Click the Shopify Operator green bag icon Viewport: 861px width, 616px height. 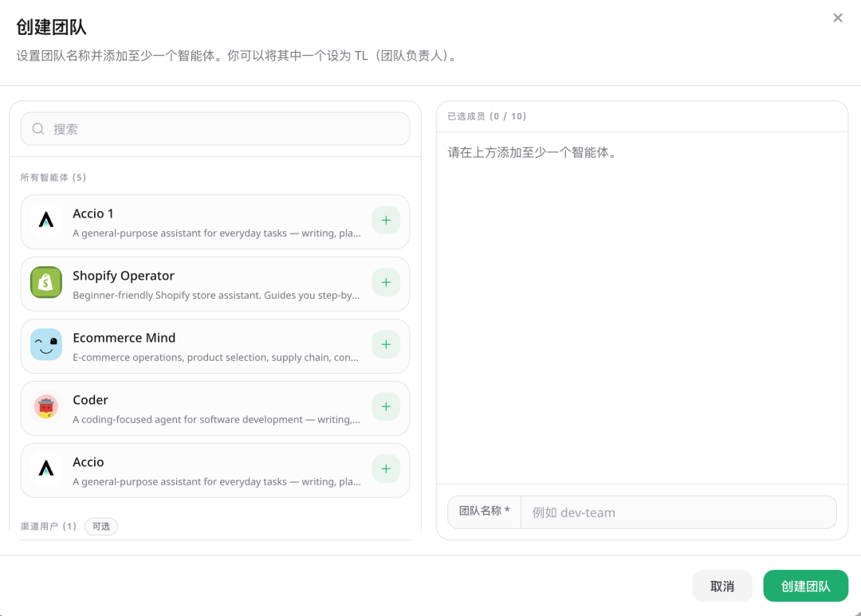(45, 282)
